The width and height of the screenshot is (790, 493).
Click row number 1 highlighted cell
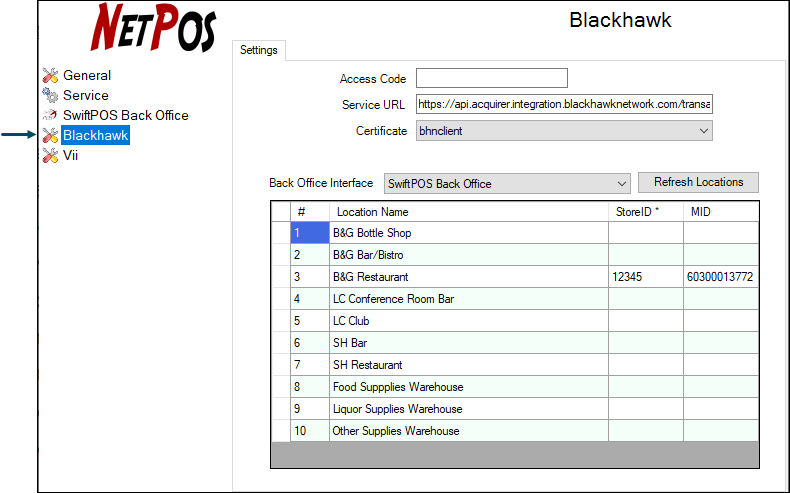coord(310,233)
